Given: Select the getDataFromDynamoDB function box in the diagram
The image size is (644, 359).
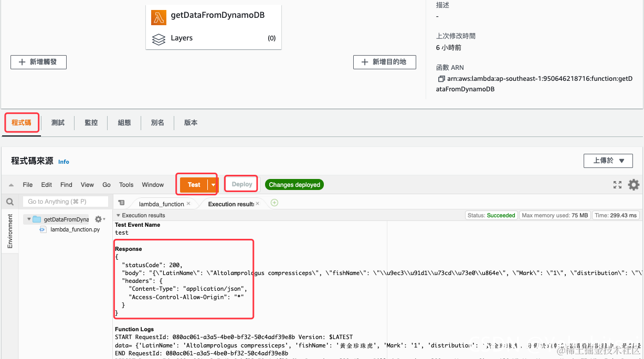Looking at the screenshot, I should pos(214,27).
